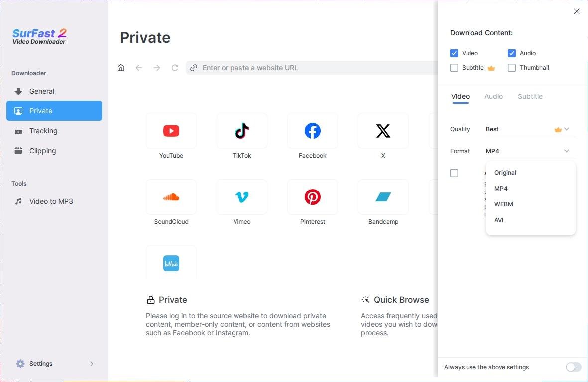Uncheck the Video download content checkbox
This screenshot has height=382, width=588.
click(454, 53)
